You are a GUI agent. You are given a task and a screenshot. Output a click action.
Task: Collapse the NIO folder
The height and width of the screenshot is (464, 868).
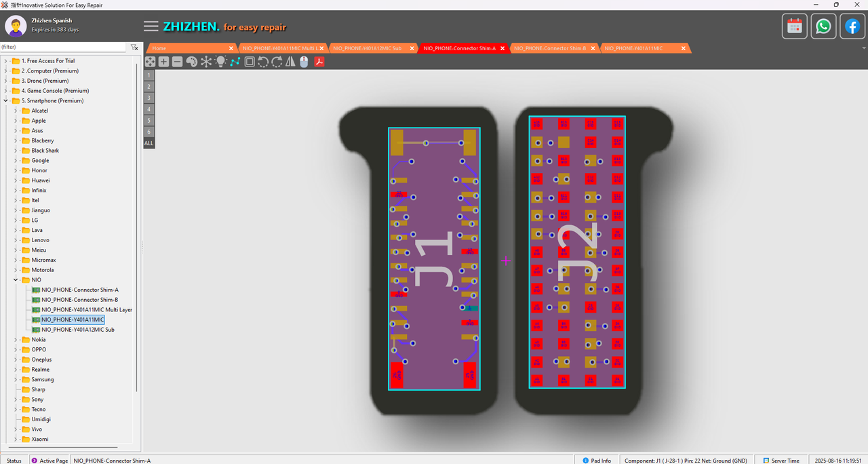[x=16, y=279]
